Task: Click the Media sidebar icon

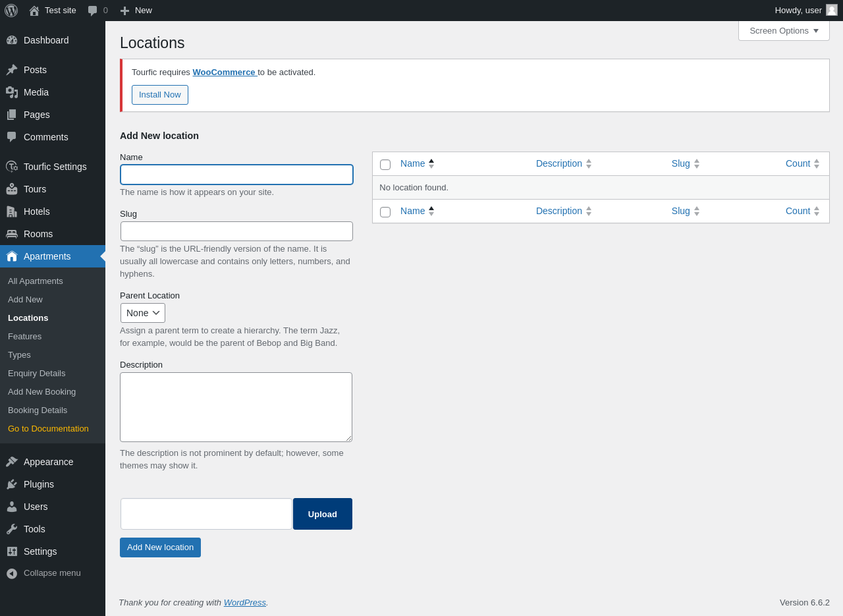Action: coord(12,92)
